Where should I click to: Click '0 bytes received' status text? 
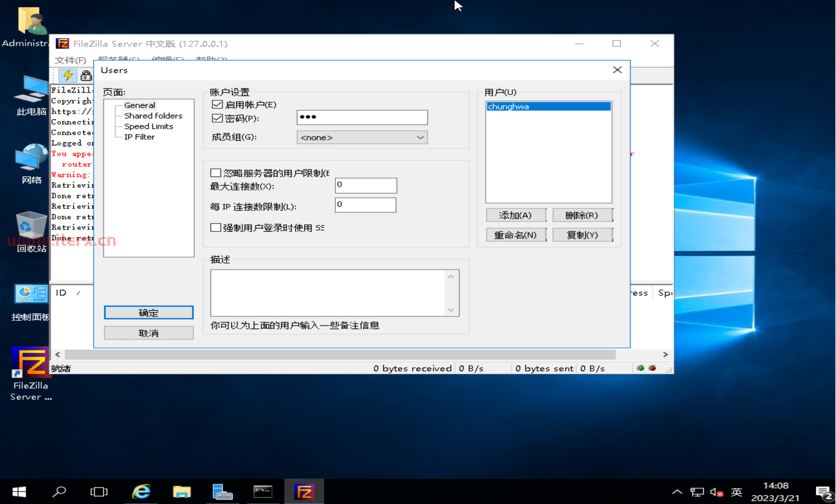(x=412, y=368)
